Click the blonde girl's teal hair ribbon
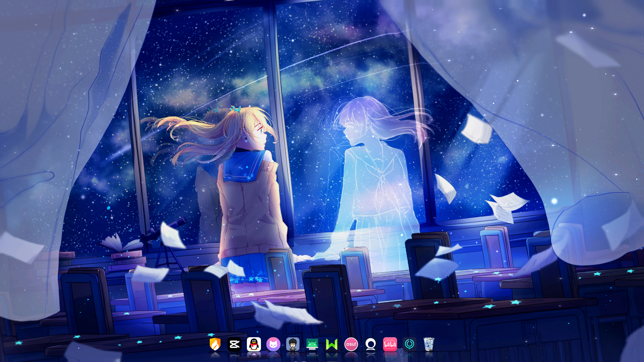Screen dimensions: 644x362 pyautogui.click(x=236, y=109)
